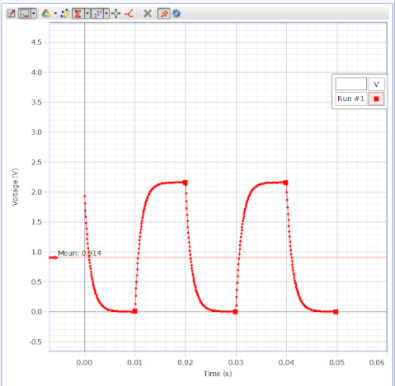Click the 4.5 voltage axis tick label

click(x=37, y=42)
